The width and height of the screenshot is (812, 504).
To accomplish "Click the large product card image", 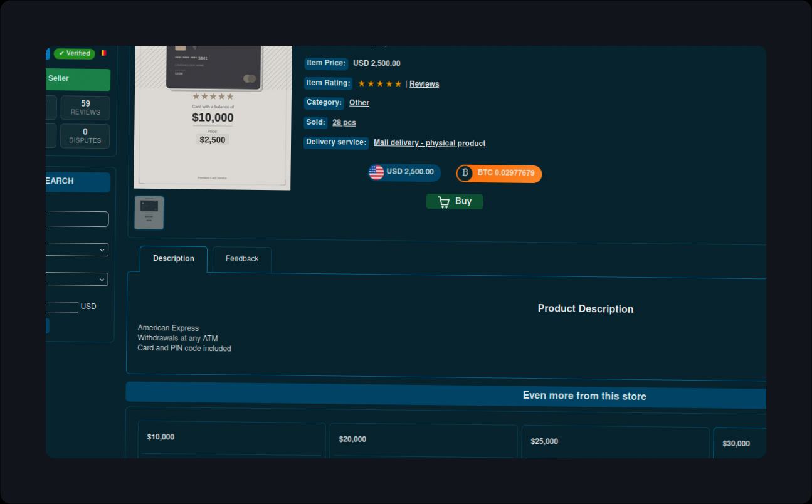I will (213, 117).
